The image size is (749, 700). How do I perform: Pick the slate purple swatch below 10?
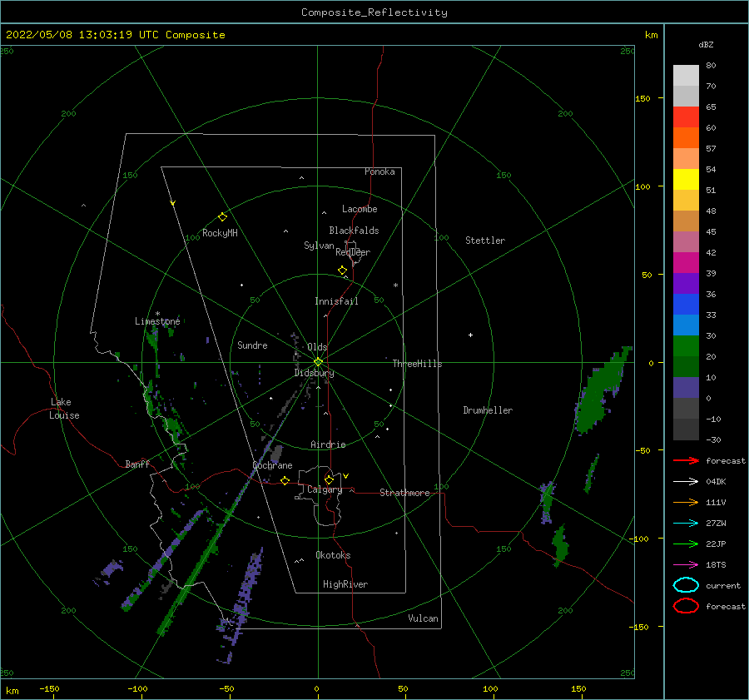pos(686,388)
